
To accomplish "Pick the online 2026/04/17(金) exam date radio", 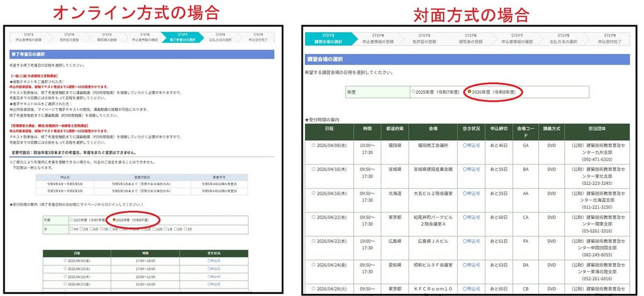I will coord(65,284).
